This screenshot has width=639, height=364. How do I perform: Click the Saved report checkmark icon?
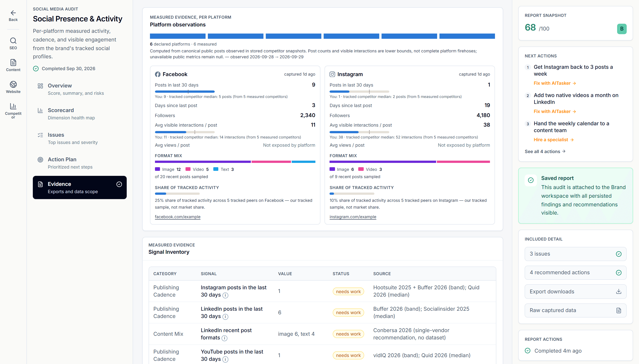(x=531, y=180)
